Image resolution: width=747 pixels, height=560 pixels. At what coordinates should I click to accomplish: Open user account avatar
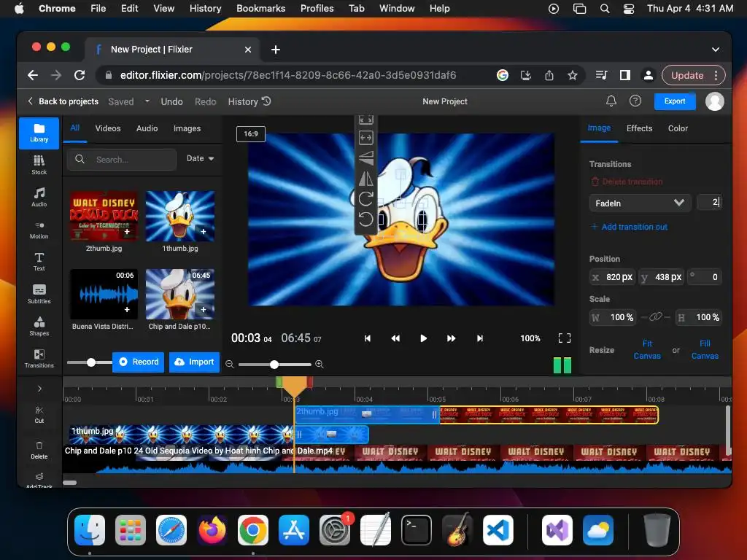pos(714,101)
